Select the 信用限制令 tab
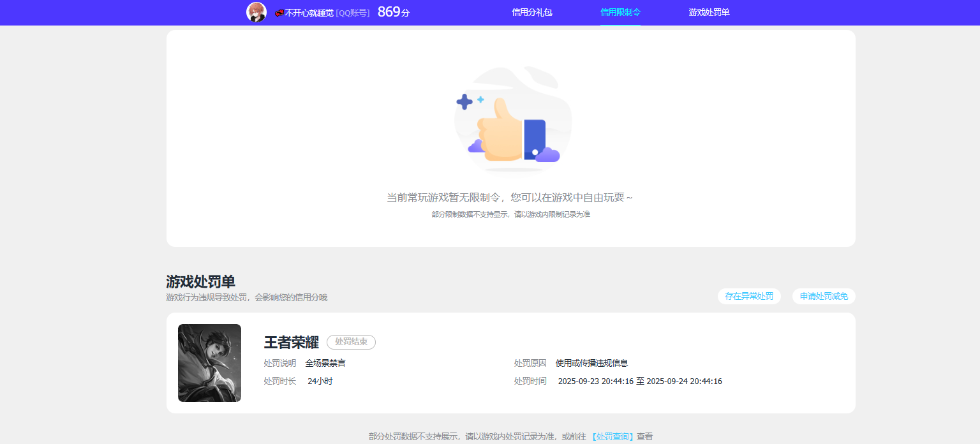The height and width of the screenshot is (444, 980). pos(620,12)
